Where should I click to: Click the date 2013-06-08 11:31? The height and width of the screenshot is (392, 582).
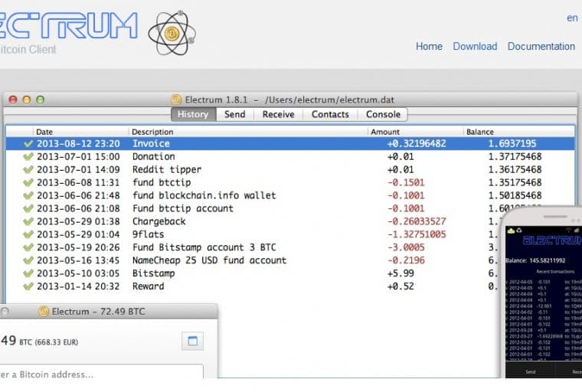pyautogui.click(x=78, y=182)
